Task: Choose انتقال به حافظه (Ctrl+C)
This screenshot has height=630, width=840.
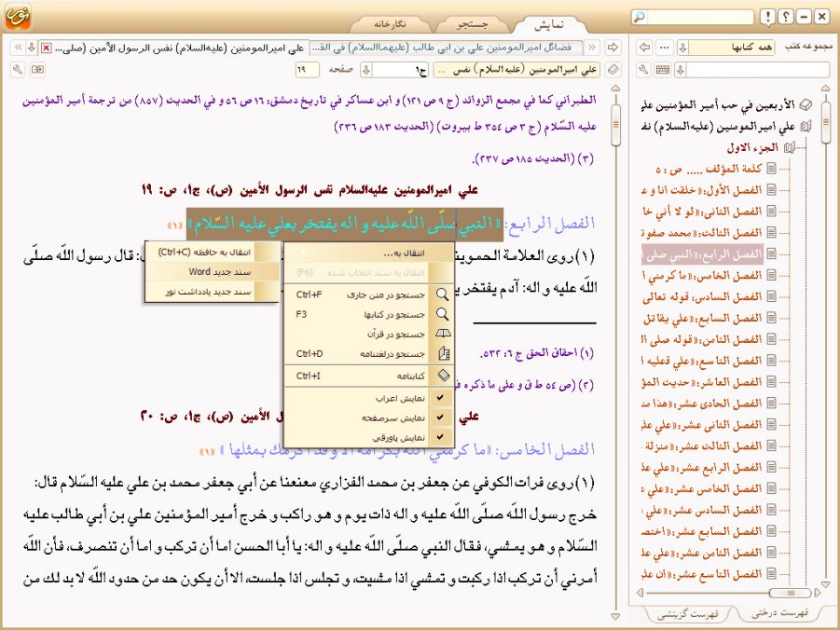Action: [x=213, y=252]
